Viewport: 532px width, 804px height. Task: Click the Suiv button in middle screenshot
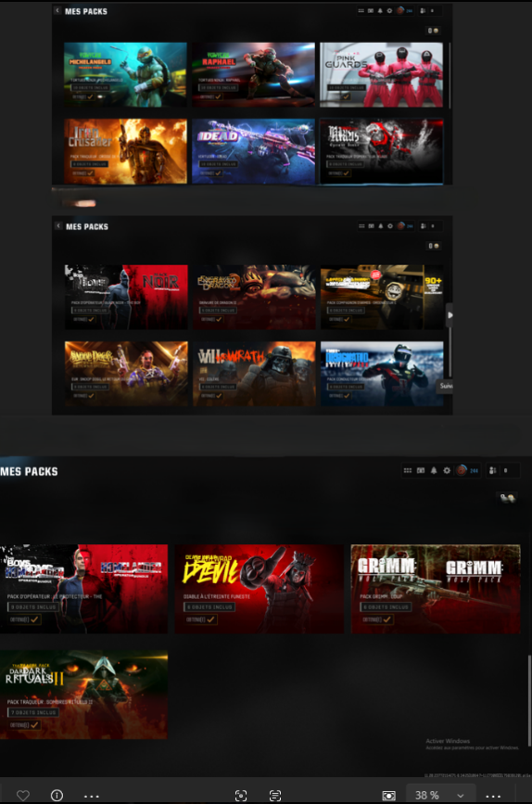tap(446, 386)
